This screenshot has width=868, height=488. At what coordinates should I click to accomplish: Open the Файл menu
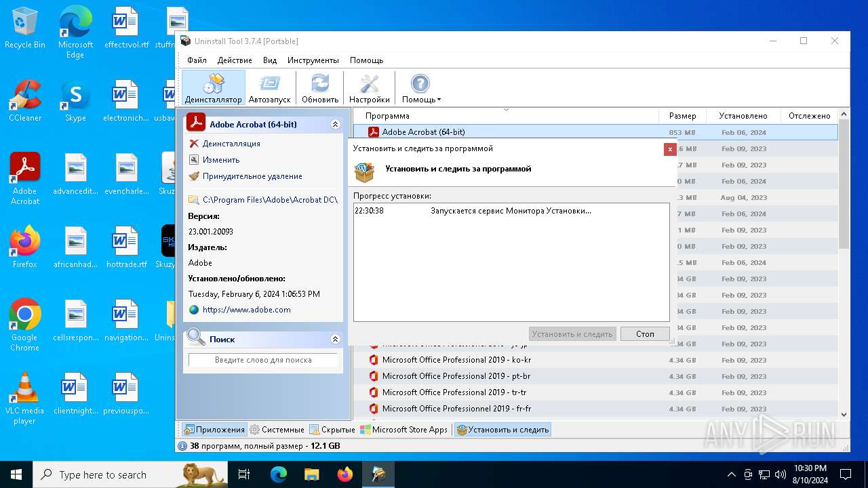[x=197, y=60]
